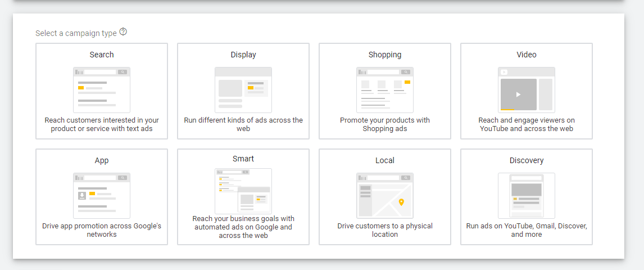644x270 pixels.
Task: Click text 'Drive app promotion across Google's networks'
Action: click(102, 230)
